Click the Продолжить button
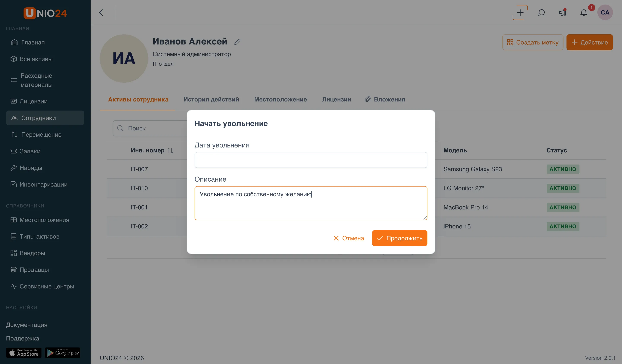 click(399, 238)
